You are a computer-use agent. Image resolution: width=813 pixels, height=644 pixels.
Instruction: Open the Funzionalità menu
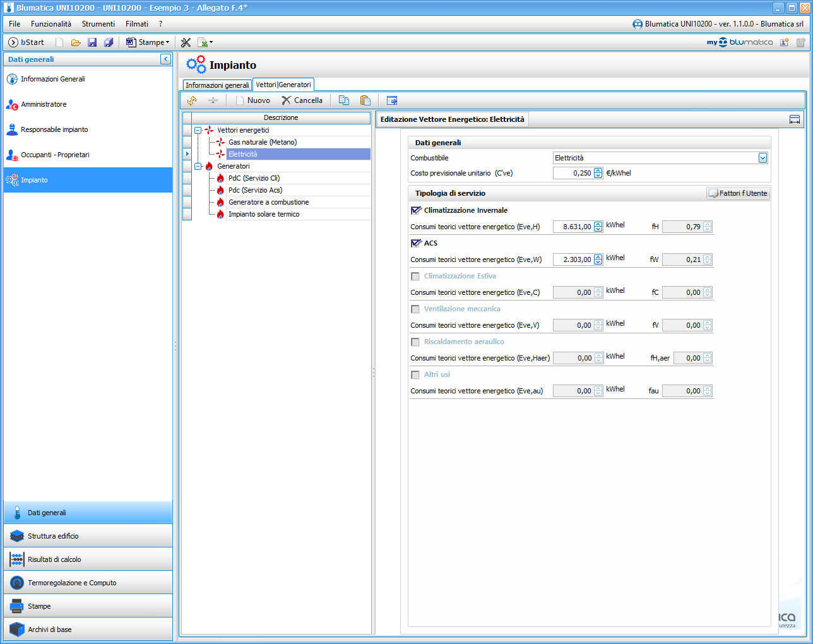pos(51,24)
